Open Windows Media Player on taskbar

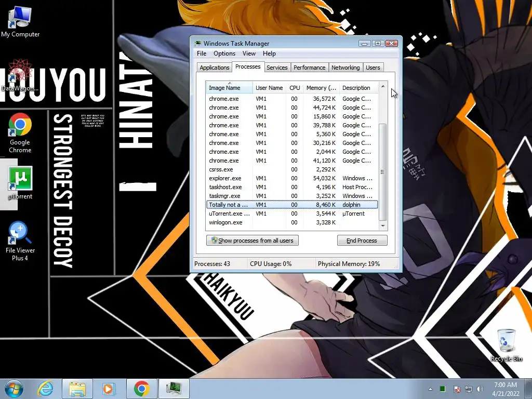109,389
